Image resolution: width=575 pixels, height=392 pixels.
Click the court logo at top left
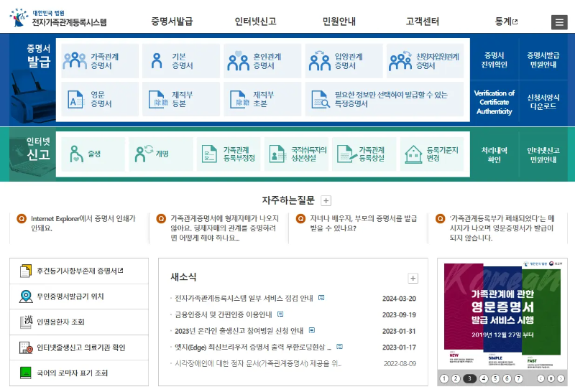pos(59,19)
